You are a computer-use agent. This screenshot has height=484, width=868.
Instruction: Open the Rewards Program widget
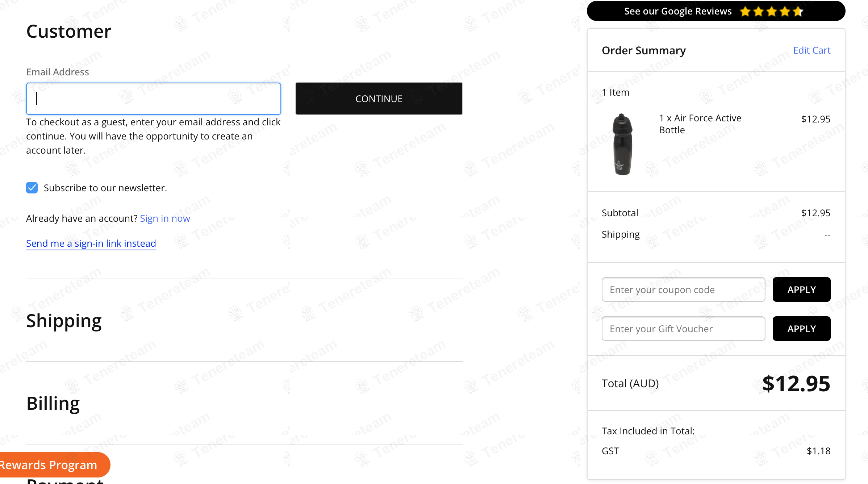pyautogui.click(x=51, y=465)
